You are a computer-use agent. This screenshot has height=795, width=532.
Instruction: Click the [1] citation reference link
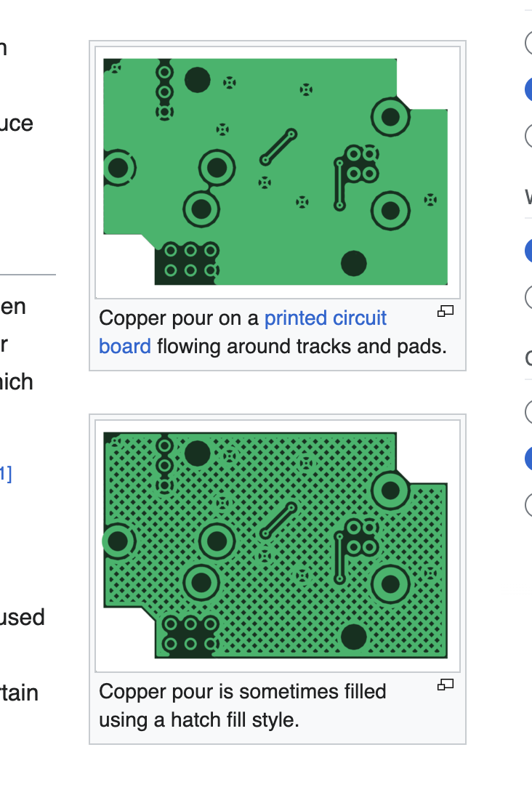pos(5,475)
